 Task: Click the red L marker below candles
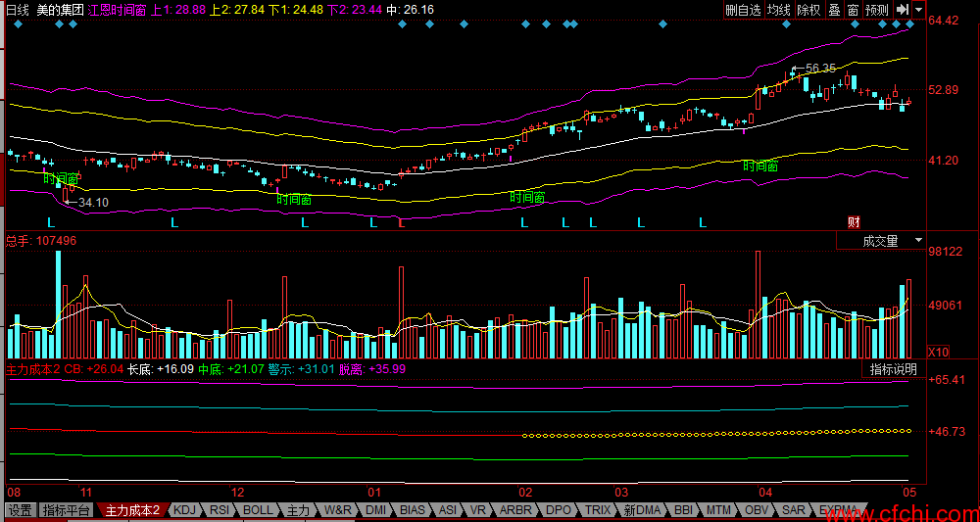click(x=401, y=222)
